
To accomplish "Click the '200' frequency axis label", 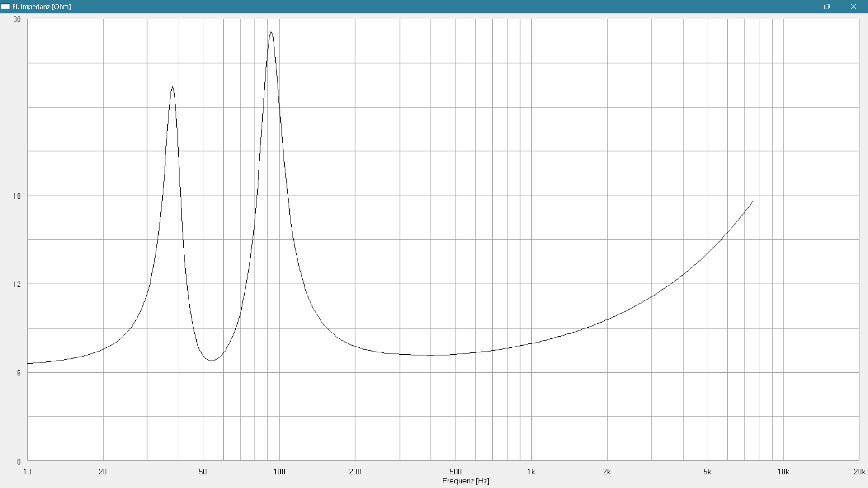I will (355, 472).
